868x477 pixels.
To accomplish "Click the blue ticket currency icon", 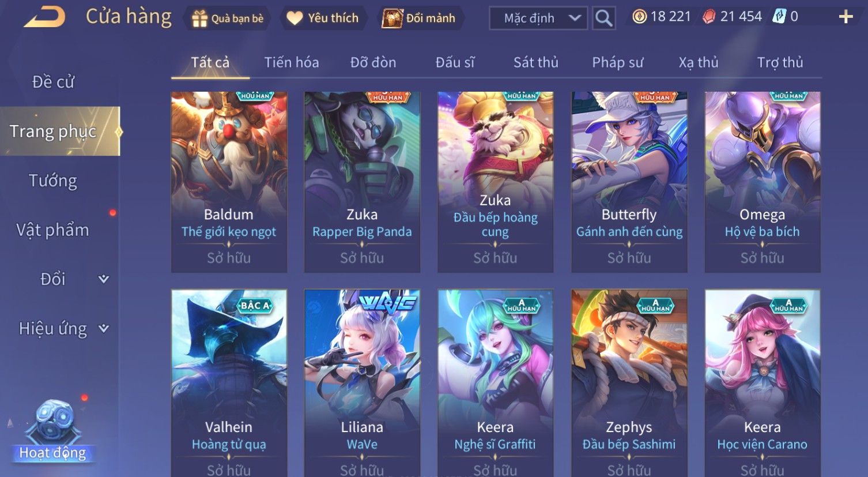I will (x=779, y=17).
